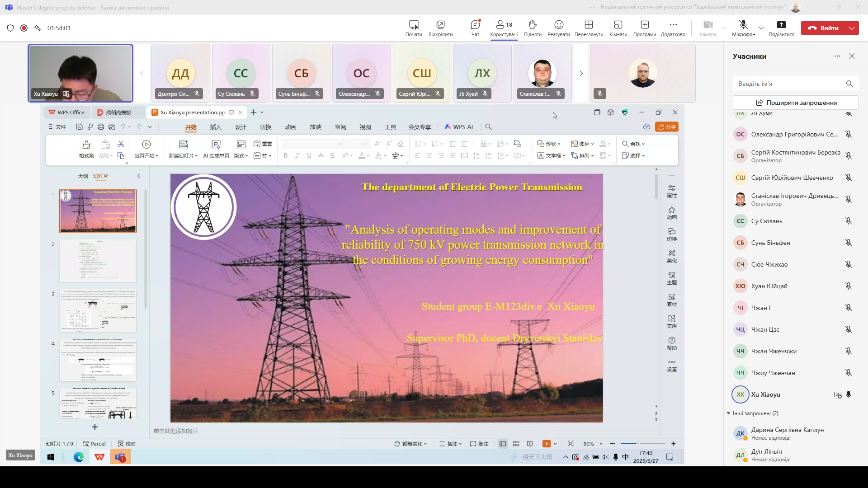Click the Поширити запрошення button
This screenshot has height=488, width=868.
[796, 103]
